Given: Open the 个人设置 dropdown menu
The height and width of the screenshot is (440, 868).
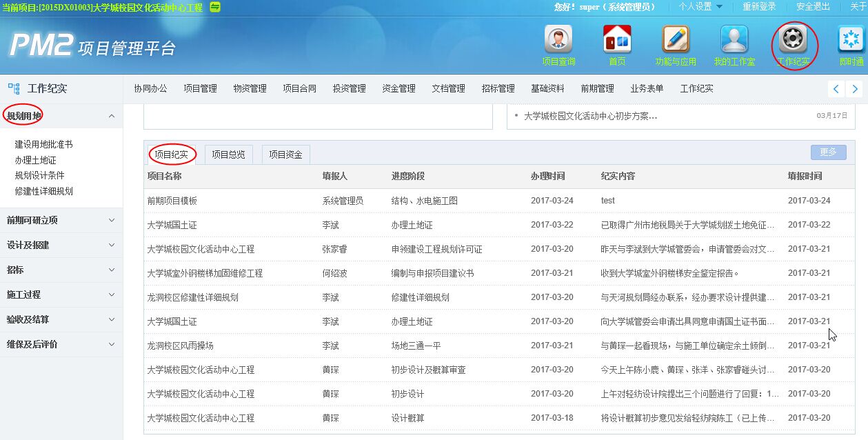Looking at the screenshot, I should point(700,7).
